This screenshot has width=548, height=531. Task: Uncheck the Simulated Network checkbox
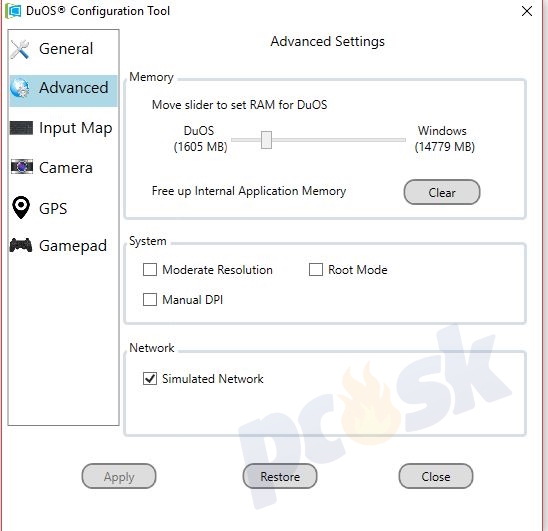click(150, 378)
